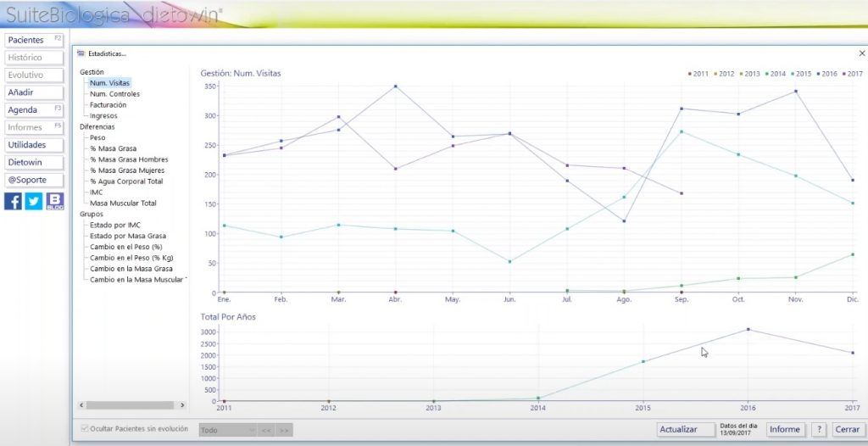Click the 2016 legend entry
Screen dimensions: 868x446
pyautogui.click(x=827, y=74)
